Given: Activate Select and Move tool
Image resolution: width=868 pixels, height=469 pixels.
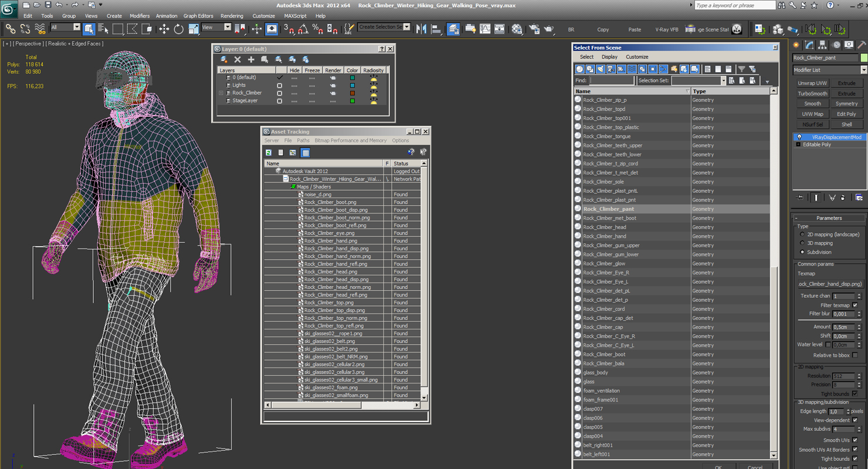Looking at the screenshot, I should (164, 29).
